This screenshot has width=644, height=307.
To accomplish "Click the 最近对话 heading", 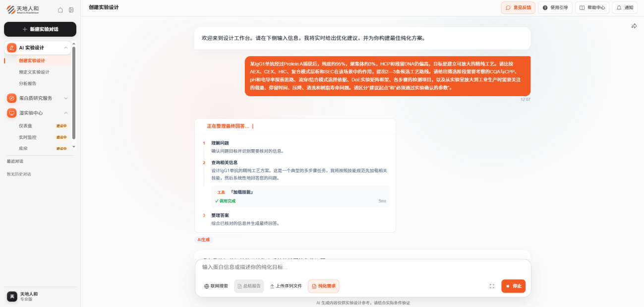I will coord(15,161).
